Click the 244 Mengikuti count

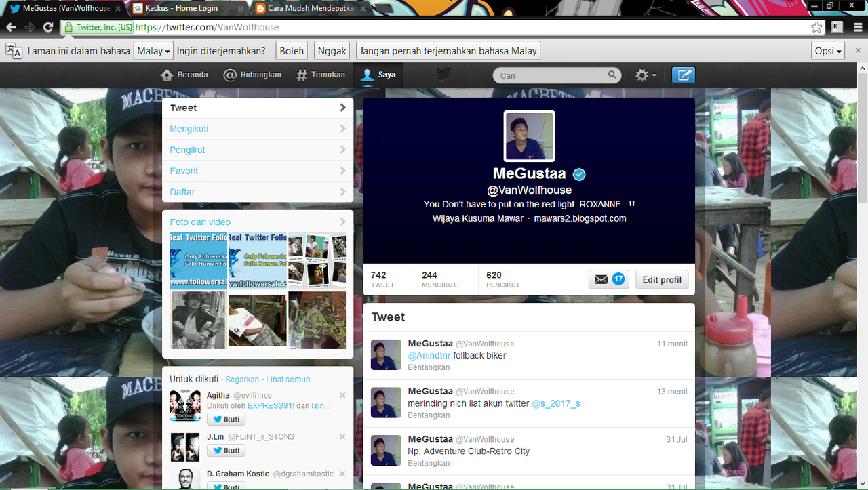[x=439, y=279]
